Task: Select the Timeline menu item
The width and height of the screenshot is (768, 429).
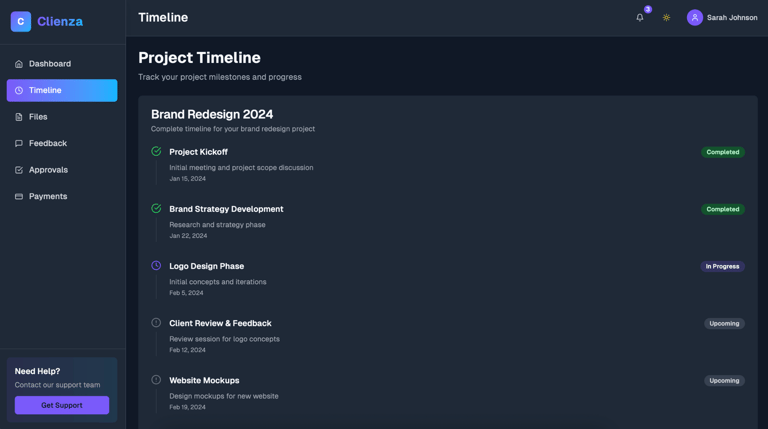Action: point(62,90)
